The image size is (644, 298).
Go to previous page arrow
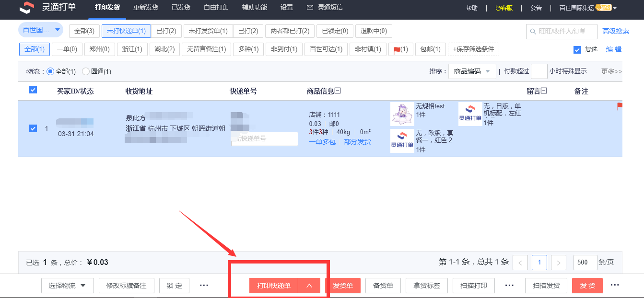520,263
